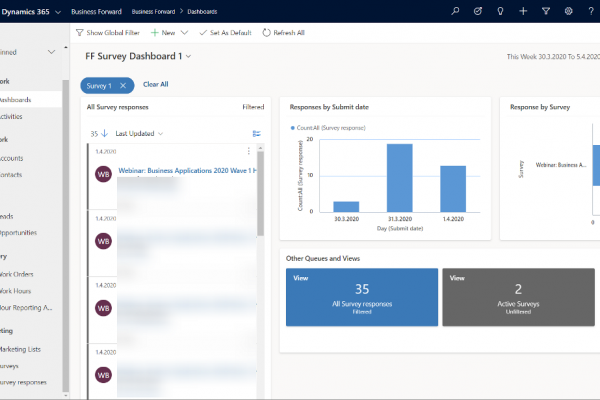Expand the dropdown arrow next to New

tap(184, 33)
